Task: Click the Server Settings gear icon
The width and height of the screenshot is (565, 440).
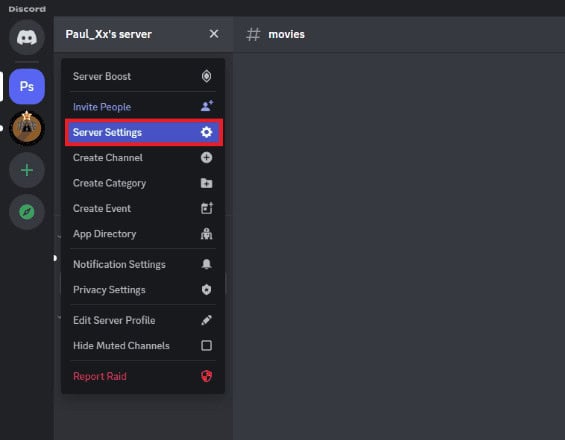Action: [x=206, y=132]
